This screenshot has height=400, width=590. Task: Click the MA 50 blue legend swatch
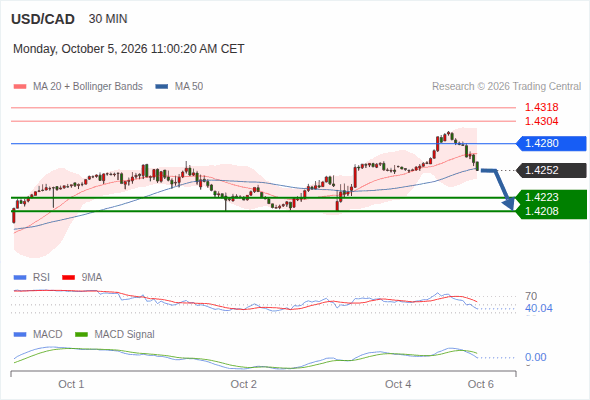coord(162,87)
